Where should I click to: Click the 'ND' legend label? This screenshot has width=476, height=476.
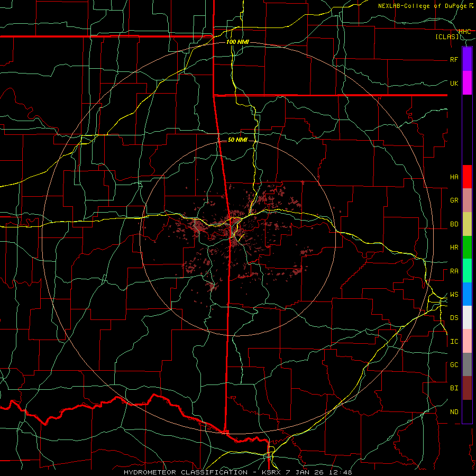[454, 412]
